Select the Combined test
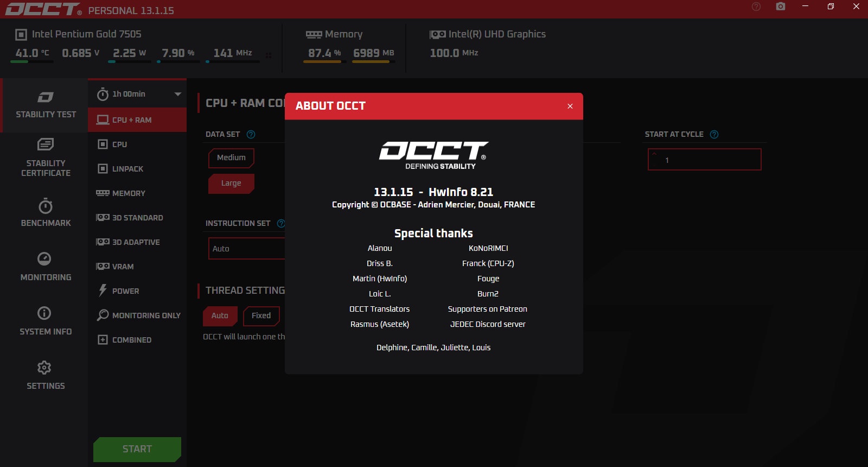This screenshot has height=467, width=868. tap(137, 340)
